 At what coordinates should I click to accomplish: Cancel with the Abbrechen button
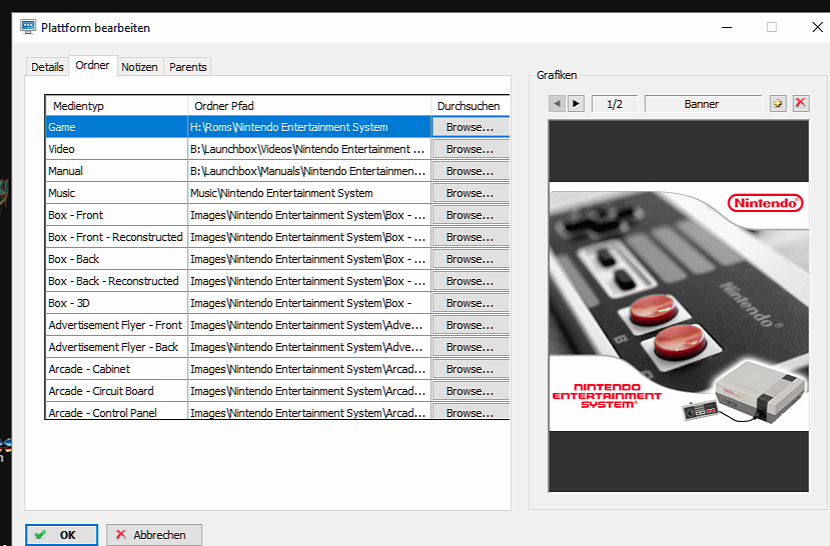coord(154,535)
